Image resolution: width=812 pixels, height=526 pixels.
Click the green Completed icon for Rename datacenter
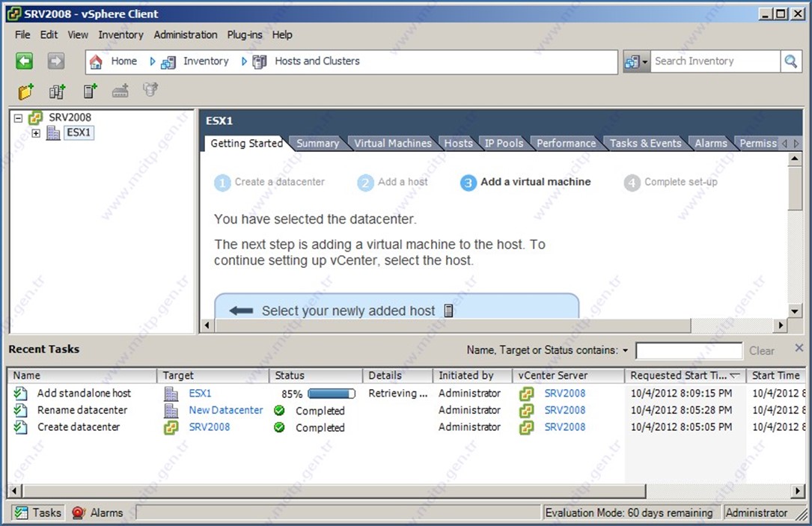pyautogui.click(x=279, y=411)
